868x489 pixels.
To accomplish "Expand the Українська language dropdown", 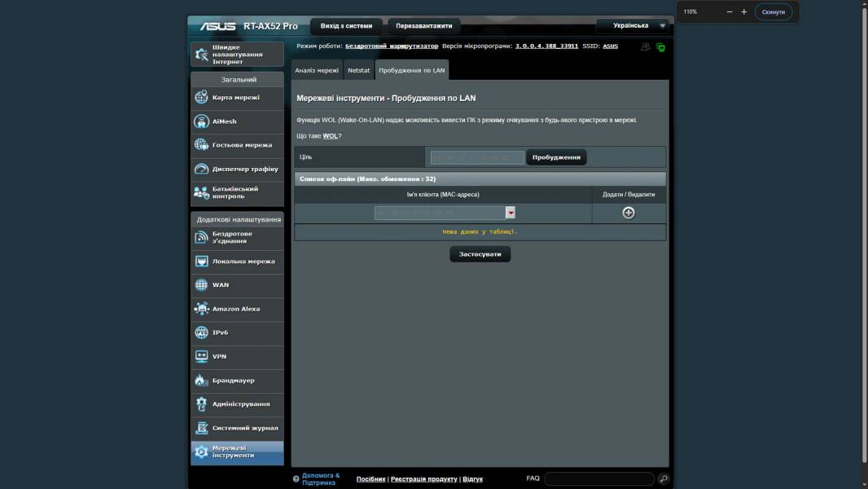I will [x=662, y=26].
